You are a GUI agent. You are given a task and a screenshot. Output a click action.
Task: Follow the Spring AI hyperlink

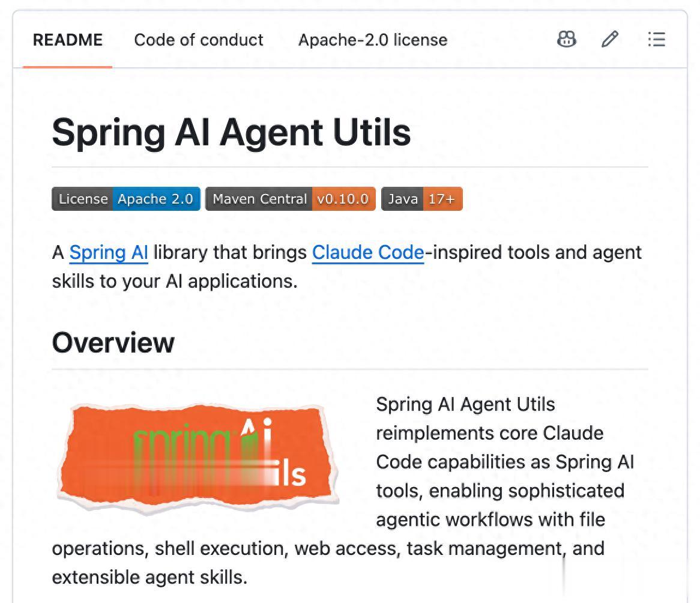pos(109,252)
